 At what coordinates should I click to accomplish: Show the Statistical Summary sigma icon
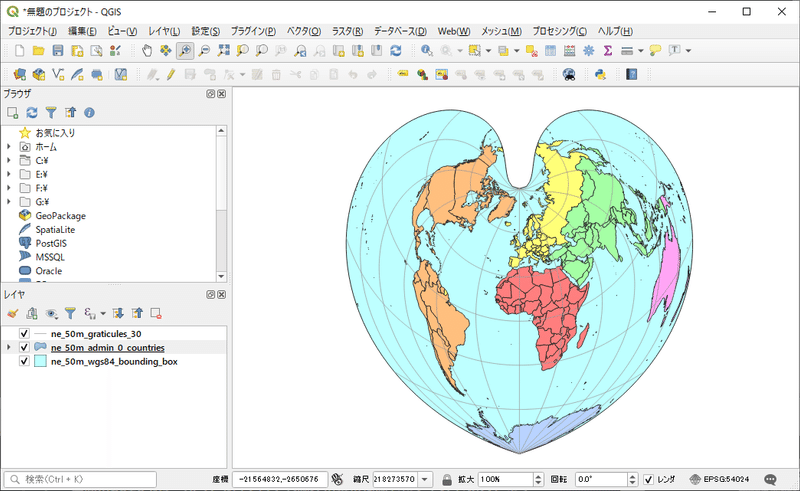[608, 51]
